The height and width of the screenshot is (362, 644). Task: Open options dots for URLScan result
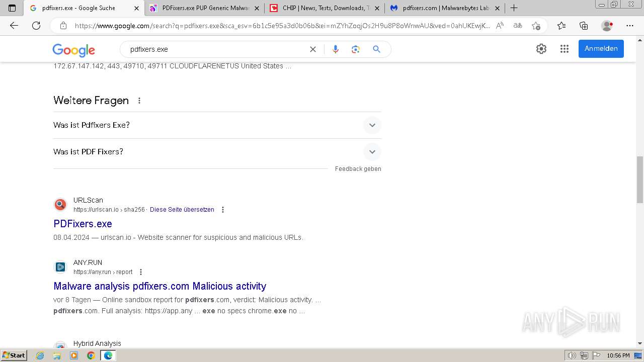coord(223,210)
